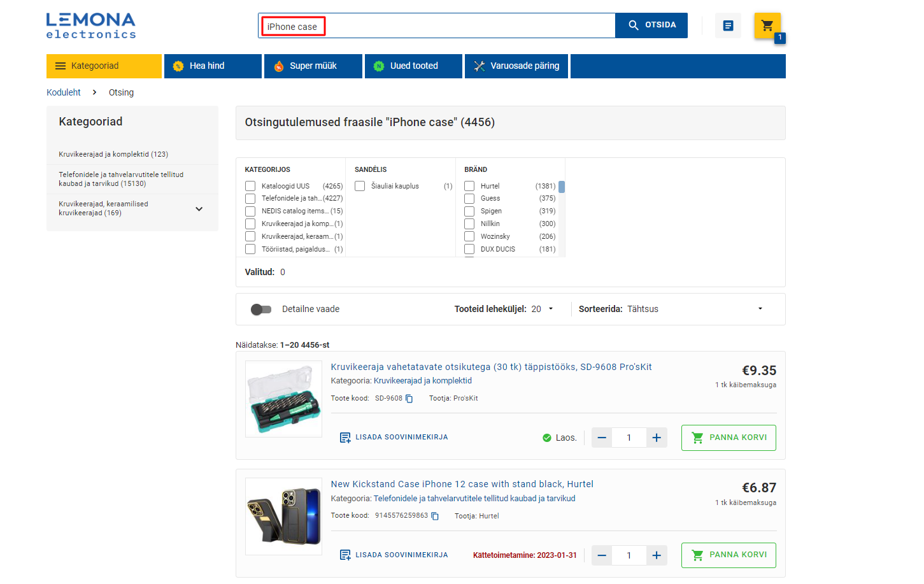This screenshot has height=584, width=924.
Task: Open the shopping cart icon
Action: tap(767, 25)
